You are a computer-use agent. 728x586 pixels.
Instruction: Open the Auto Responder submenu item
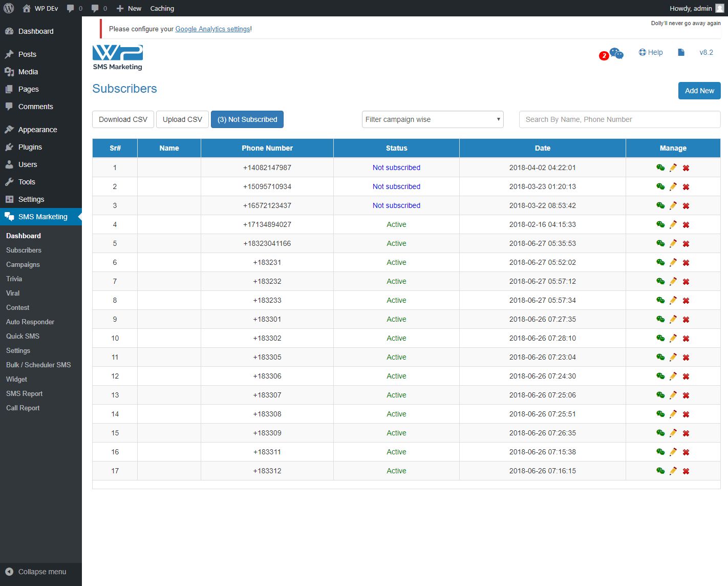(30, 322)
